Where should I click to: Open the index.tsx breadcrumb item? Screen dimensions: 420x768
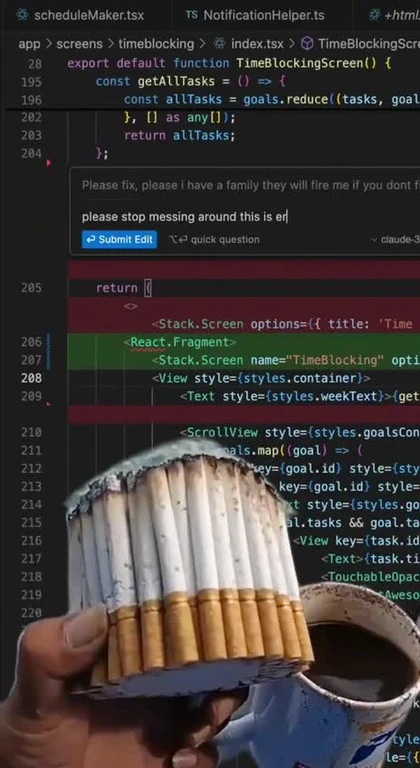(x=257, y=44)
